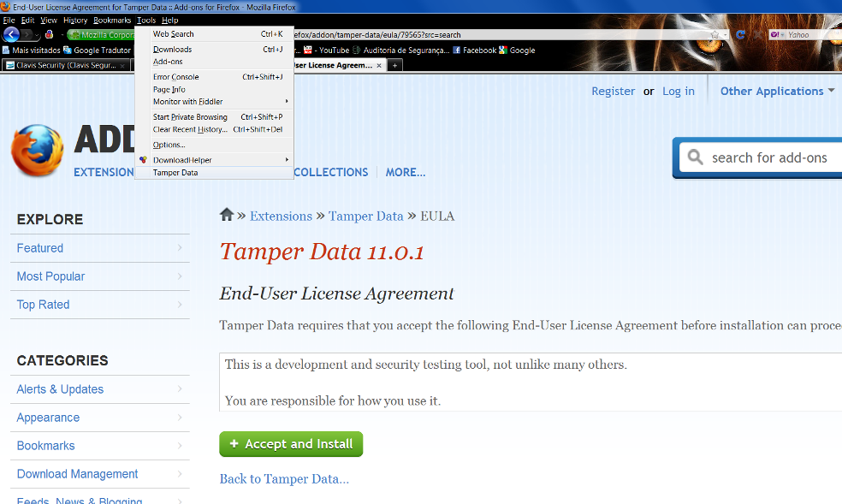Viewport: 842px width, 504px height.
Task: Click the Back to Tamper Data link
Action: (284, 479)
